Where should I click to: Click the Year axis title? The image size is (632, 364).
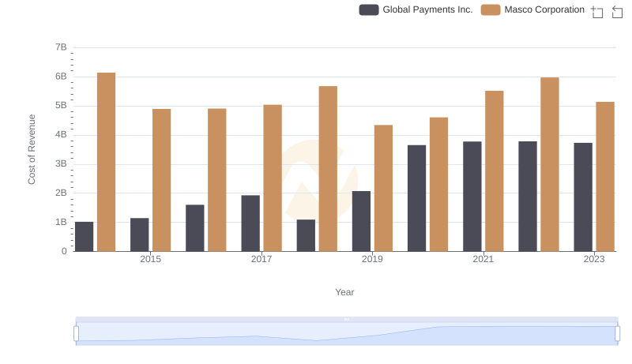(344, 292)
